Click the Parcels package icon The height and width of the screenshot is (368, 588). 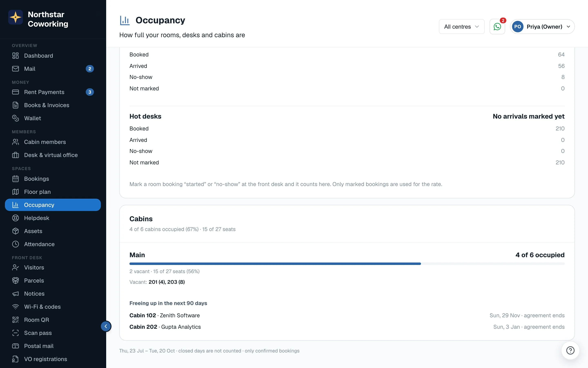tap(16, 281)
